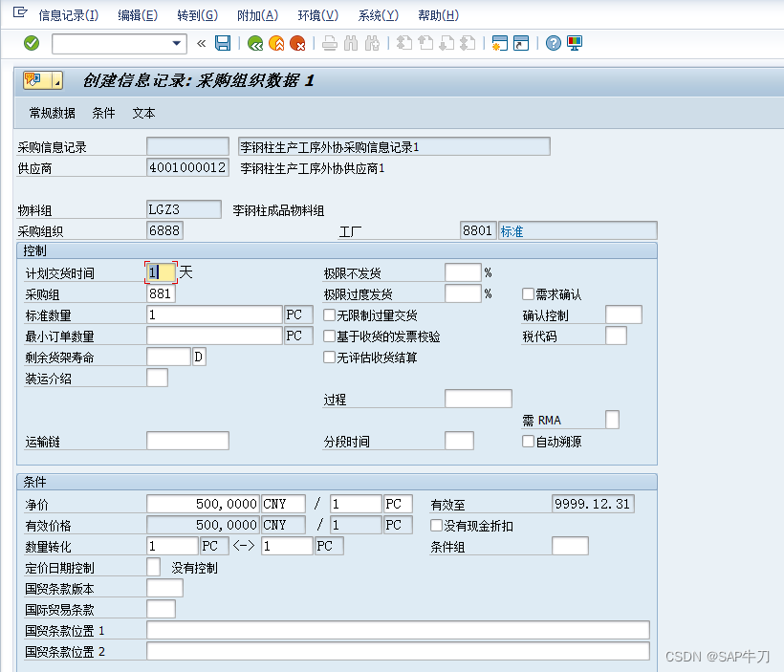Open Help via question mark icon
The width and height of the screenshot is (784, 672).
click(553, 44)
